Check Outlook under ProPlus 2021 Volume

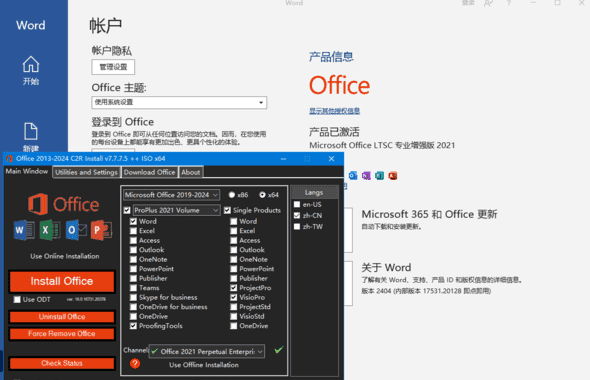[x=133, y=250]
